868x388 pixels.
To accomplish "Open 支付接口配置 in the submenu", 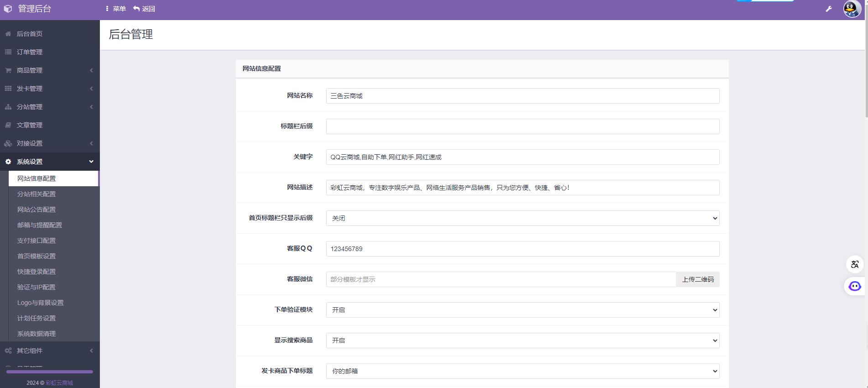I will click(36, 241).
